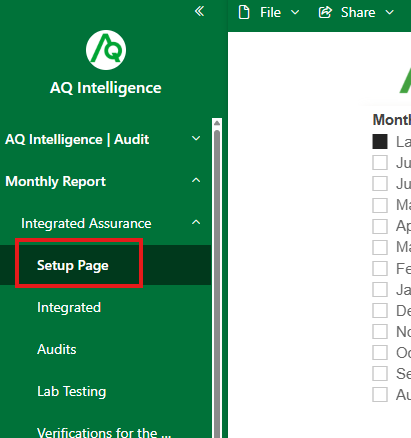This screenshot has height=438, width=411.
Task: Select the Integrated Assurance group
Action: [x=86, y=223]
